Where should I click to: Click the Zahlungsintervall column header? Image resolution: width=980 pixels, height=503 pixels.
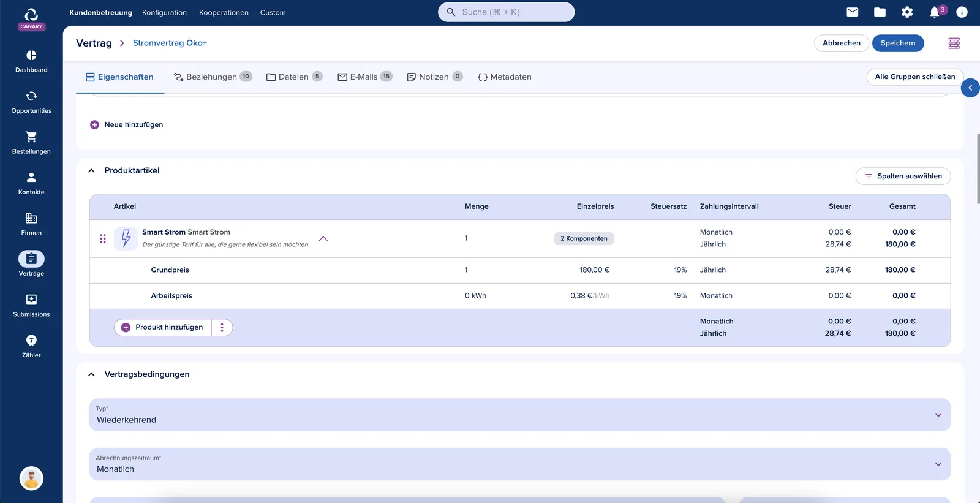coord(729,206)
